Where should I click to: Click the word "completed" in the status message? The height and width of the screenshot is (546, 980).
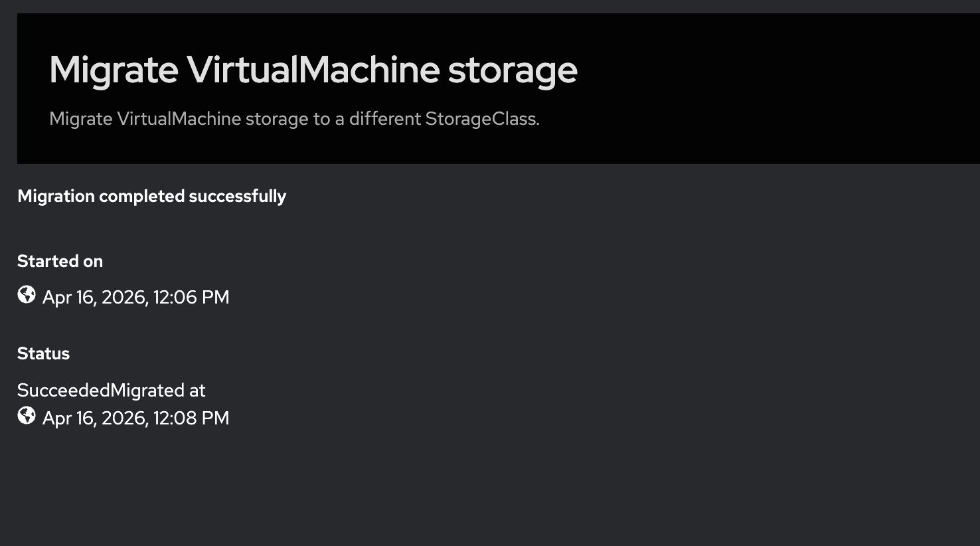(x=141, y=196)
